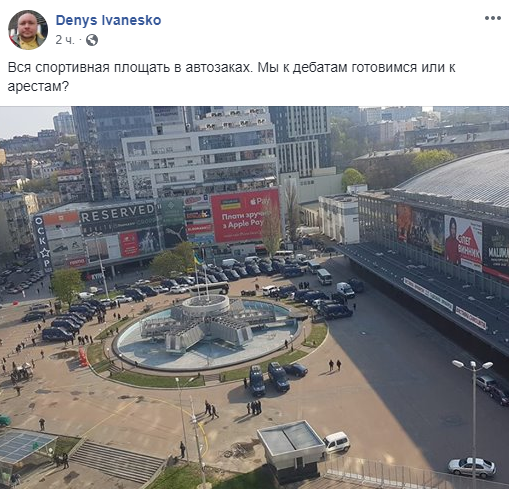This screenshot has width=509, height=489.
Task: Click the Олег Винник poster on the arena
Action: click(463, 243)
